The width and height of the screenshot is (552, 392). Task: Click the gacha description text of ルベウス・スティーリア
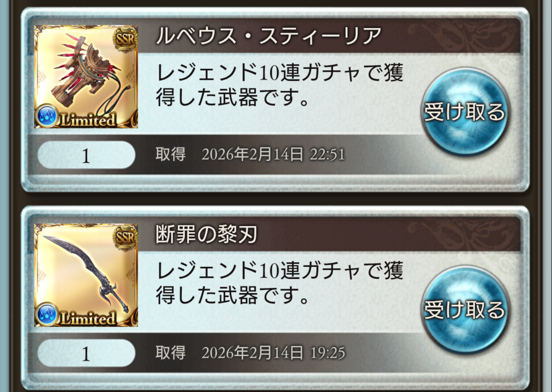coord(279,85)
